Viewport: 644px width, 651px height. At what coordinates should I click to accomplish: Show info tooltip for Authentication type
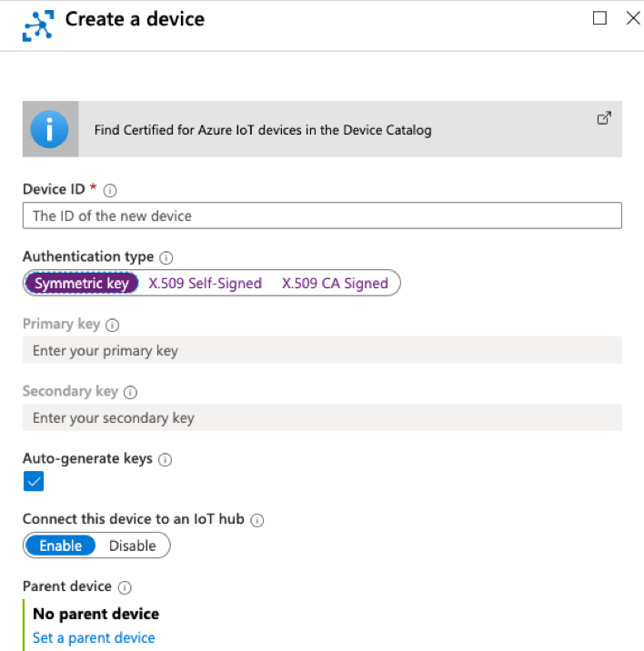[x=166, y=257]
